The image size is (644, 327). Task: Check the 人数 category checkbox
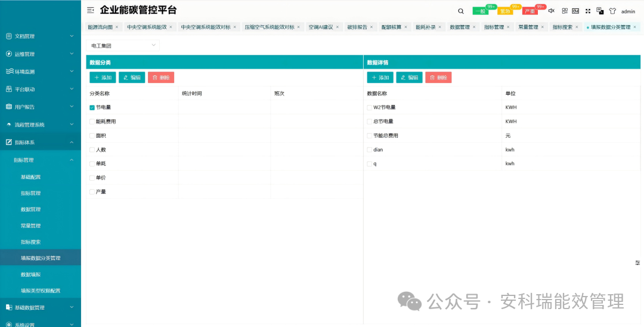92,150
